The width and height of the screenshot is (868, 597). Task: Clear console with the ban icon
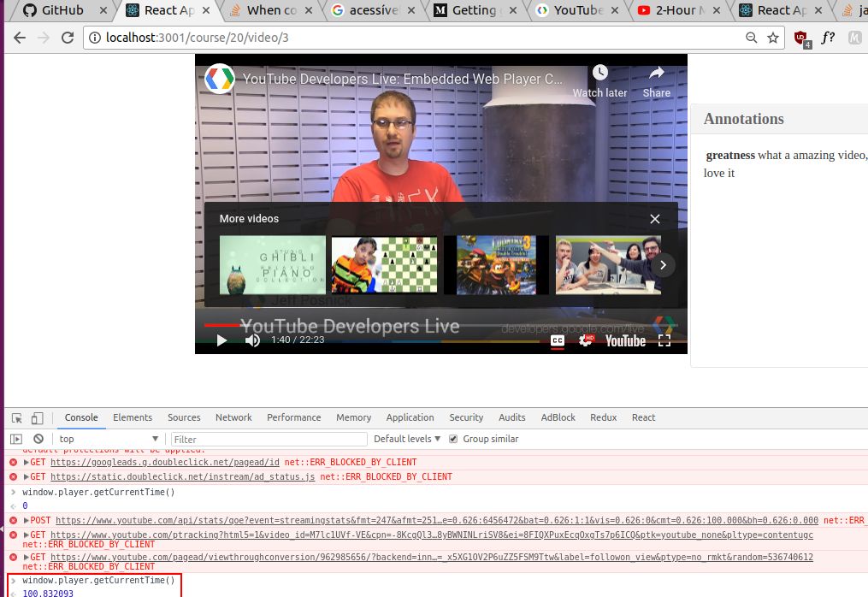tap(38, 439)
